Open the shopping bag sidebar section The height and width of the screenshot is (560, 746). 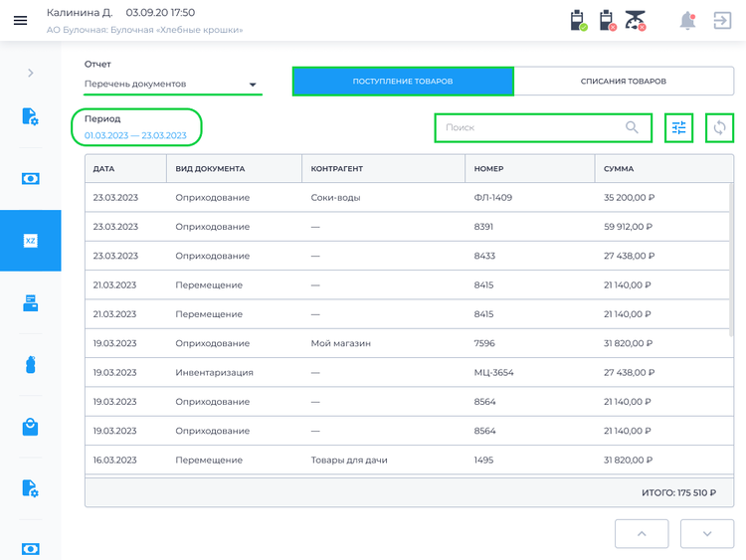(31, 427)
